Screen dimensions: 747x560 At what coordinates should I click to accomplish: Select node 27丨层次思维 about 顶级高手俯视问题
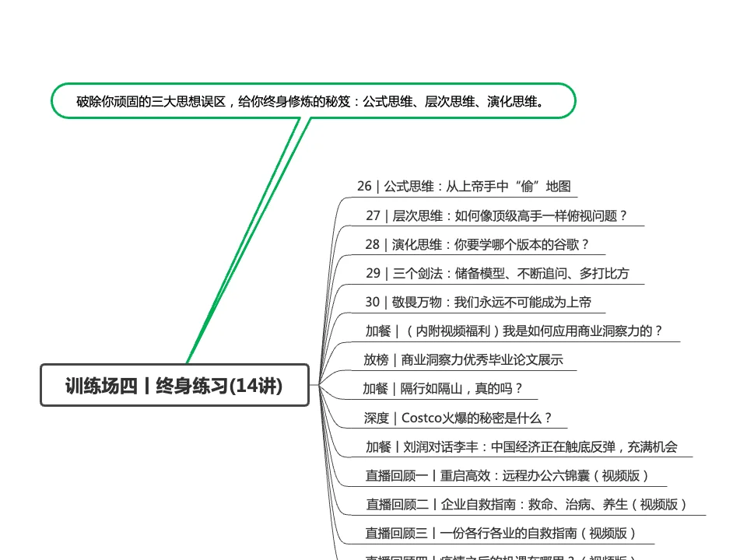coord(502,215)
